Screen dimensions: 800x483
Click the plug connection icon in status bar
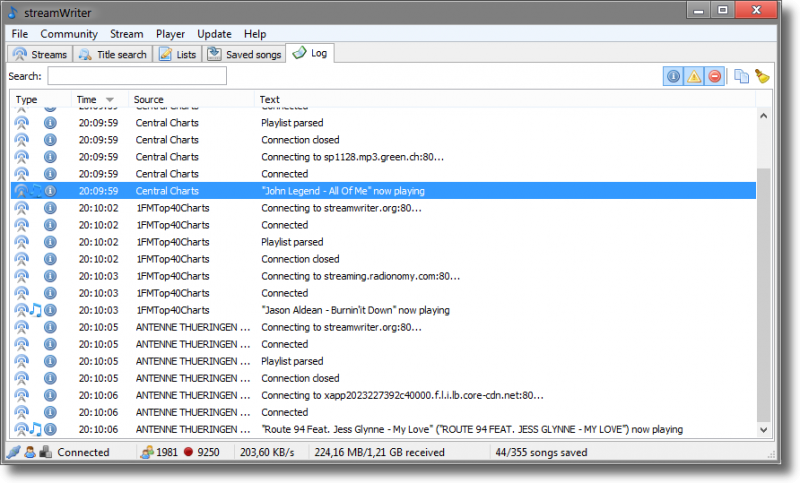coord(14,452)
